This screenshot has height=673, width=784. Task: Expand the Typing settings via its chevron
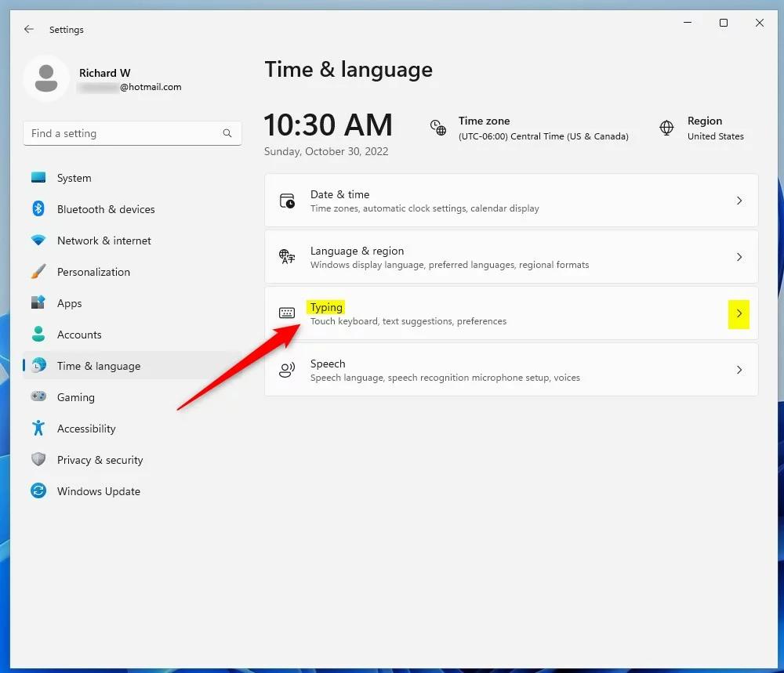click(x=739, y=313)
